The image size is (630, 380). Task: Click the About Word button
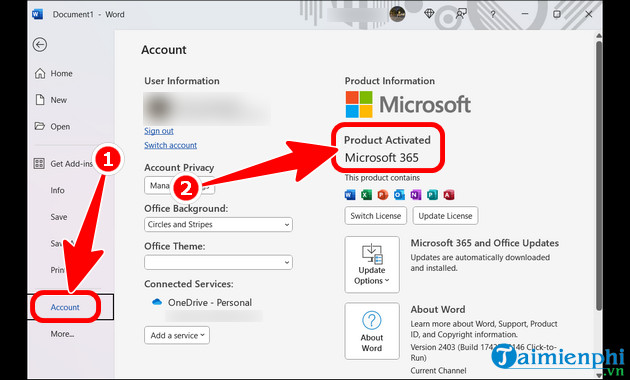(x=372, y=331)
